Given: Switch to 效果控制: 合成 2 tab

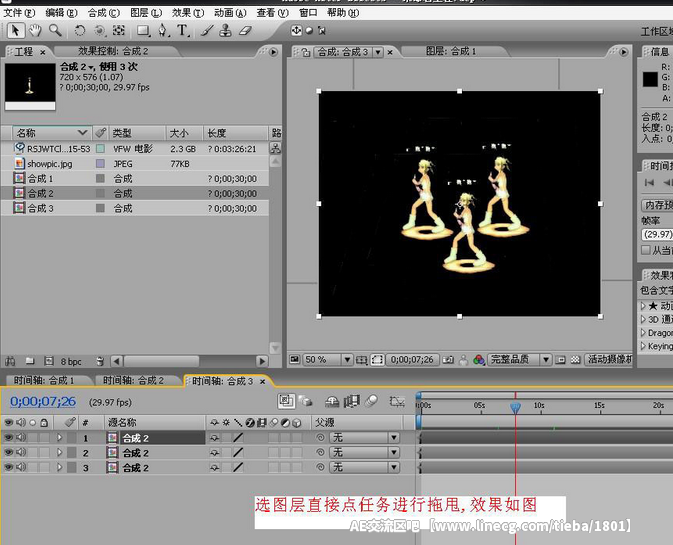Looking at the screenshot, I should [x=113, y=51].
